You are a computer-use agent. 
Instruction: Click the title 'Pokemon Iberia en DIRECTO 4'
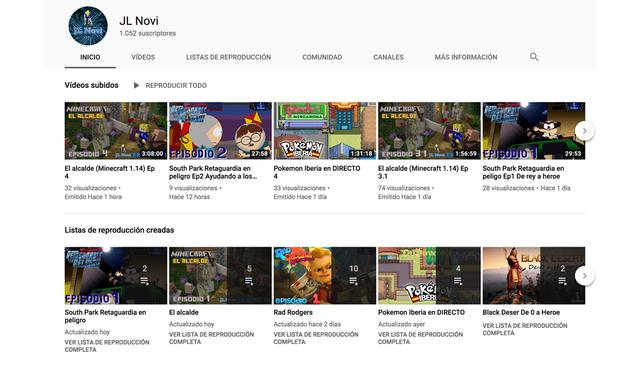[317, 172]
